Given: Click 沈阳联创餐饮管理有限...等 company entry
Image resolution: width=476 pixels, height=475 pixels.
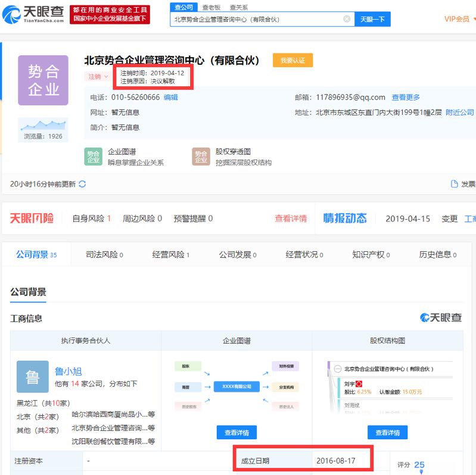Looking at the screenshot, I should click(x=113, y=441).
